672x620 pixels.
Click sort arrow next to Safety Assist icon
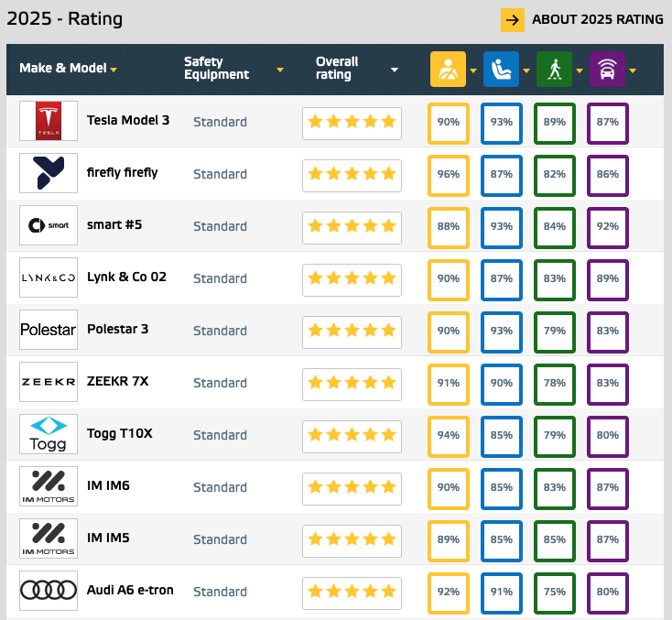(x=633, y=71)
